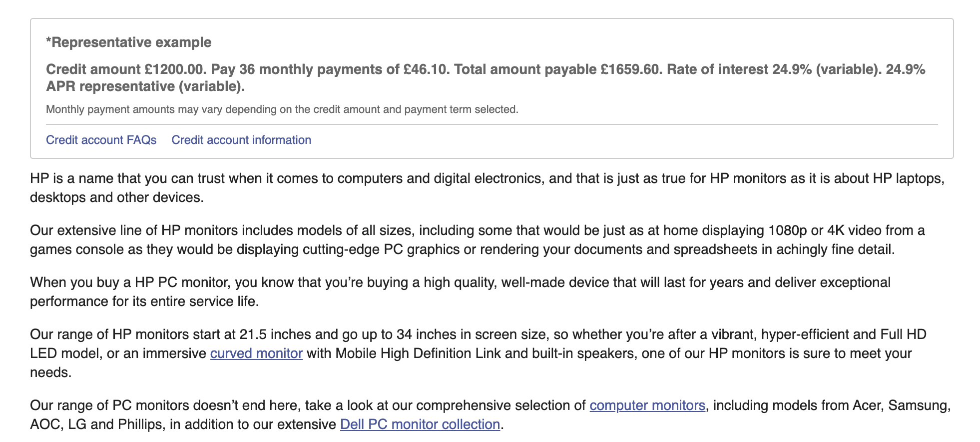Screen dimensions: 980x442
Task: Open the Credit account FAQs link
Action: point(101,140)
